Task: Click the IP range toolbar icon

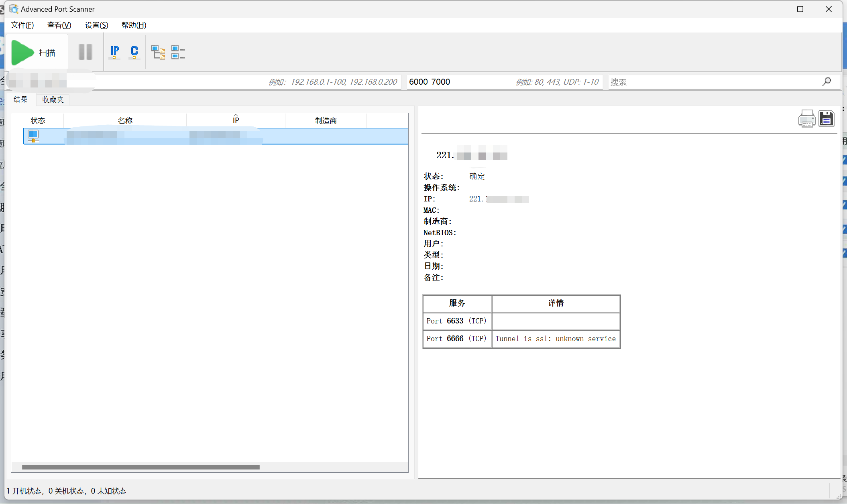Action: point(114,52)
